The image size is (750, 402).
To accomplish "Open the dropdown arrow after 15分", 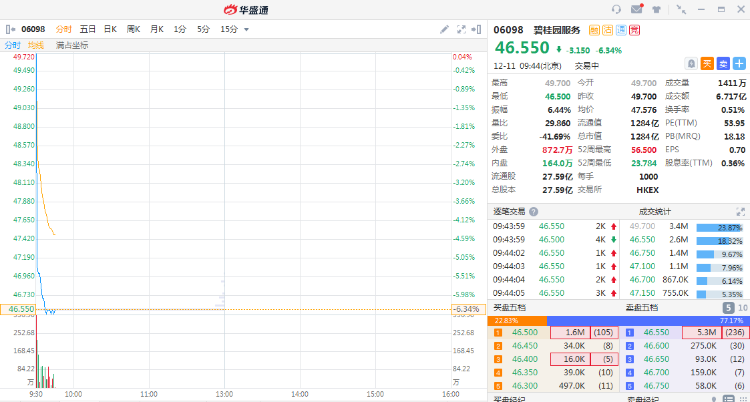I will tap(246, 30).
